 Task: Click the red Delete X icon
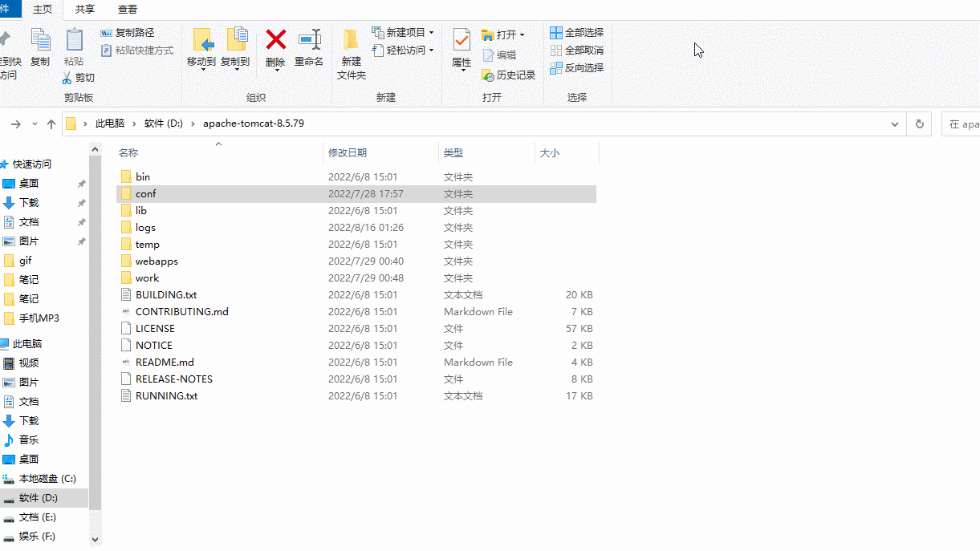(x=276, y=39)
